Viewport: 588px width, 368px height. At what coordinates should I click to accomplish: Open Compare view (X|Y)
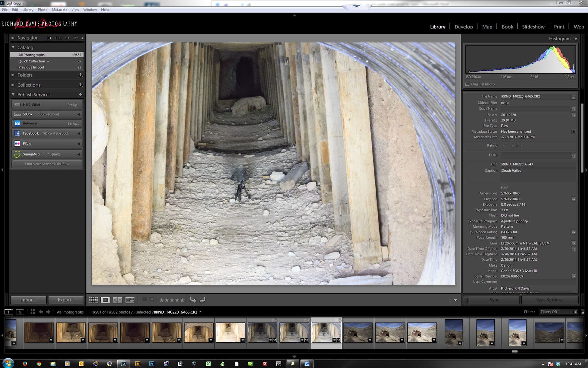tap(118, 300)
